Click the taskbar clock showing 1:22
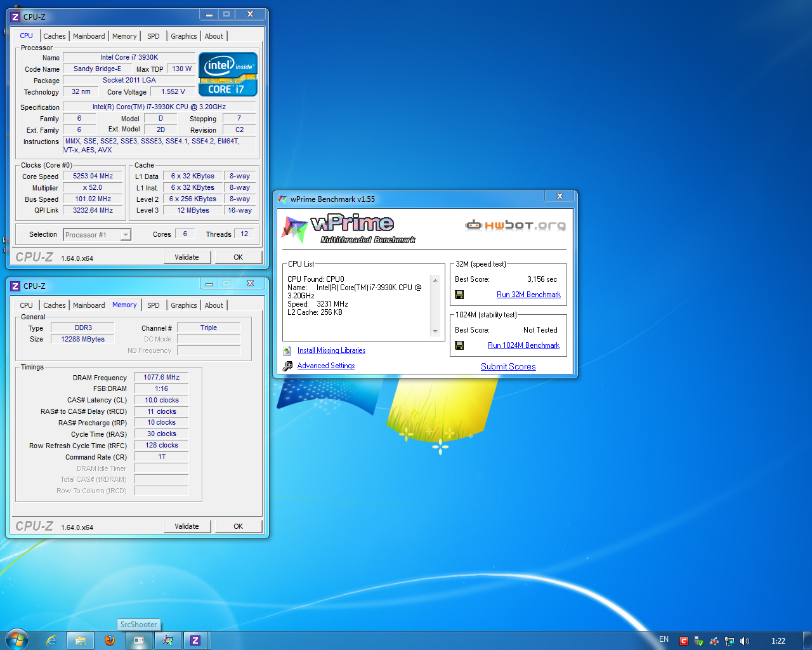812x650 pixels. 778,641
